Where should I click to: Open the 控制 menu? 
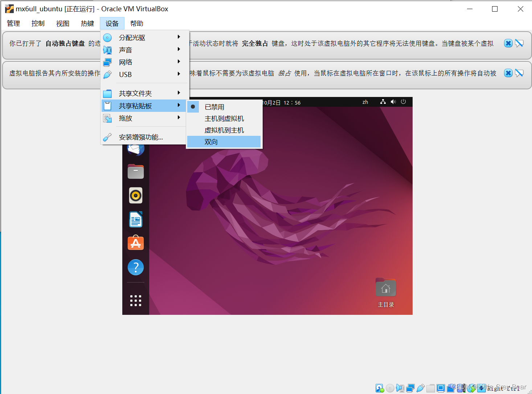click(38, 23)
